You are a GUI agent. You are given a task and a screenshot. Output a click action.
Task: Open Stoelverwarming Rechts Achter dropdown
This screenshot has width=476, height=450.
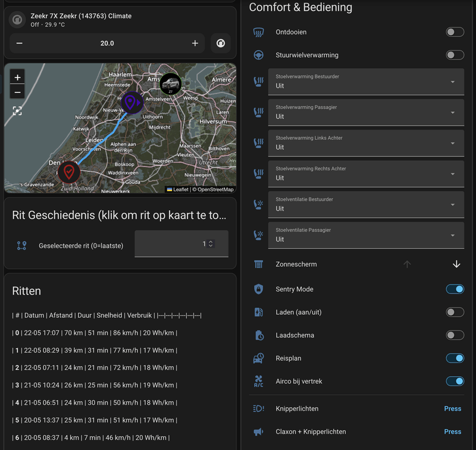tap(366, 174)
